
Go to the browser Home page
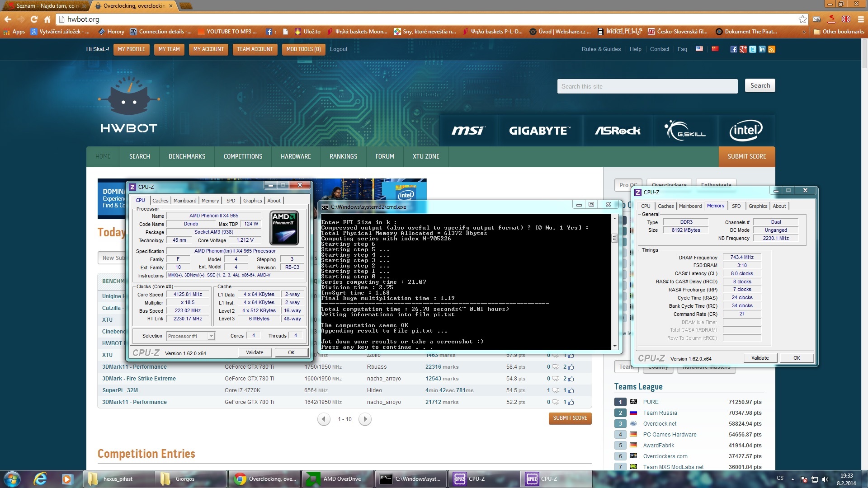coord(47,19)
